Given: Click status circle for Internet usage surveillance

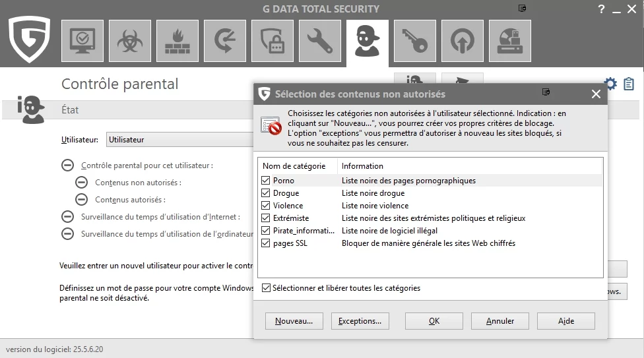Looking at the screenshot, I should click(67, 216).
